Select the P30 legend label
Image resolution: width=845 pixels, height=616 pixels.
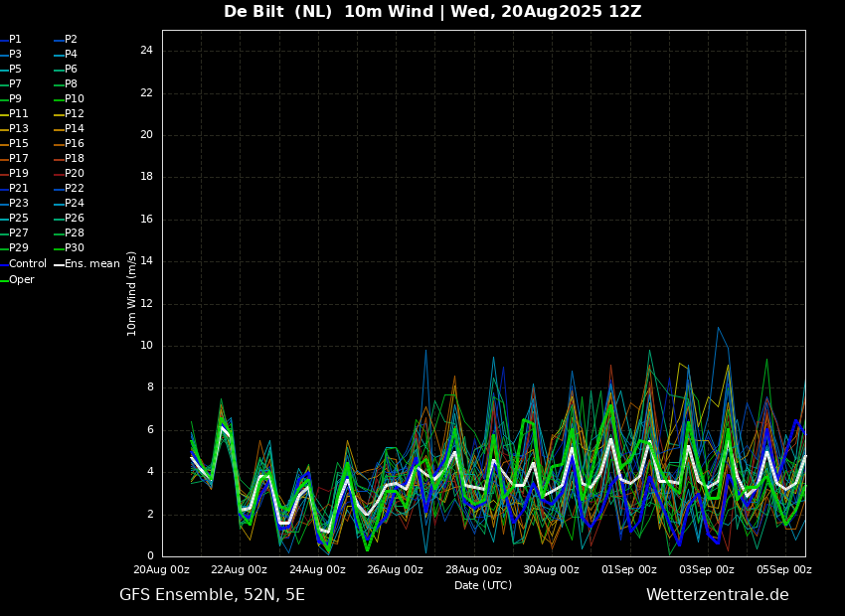(x=74, y=248)
